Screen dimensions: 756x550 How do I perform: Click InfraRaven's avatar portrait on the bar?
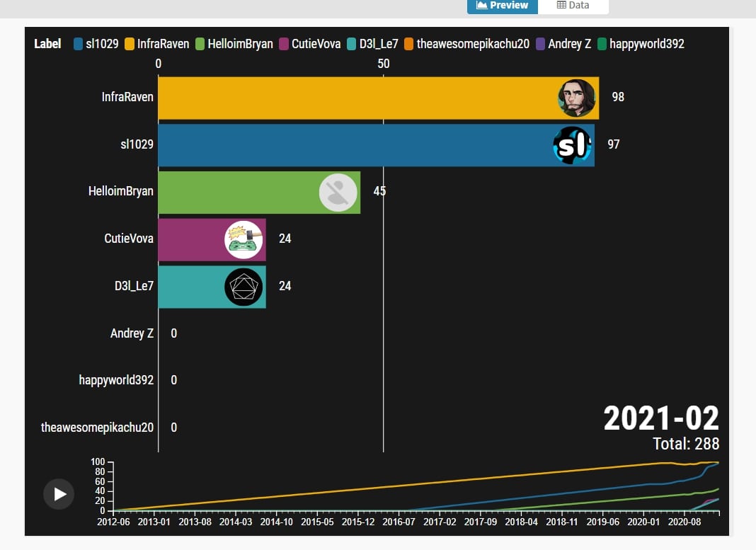click(x=576, y=98)
